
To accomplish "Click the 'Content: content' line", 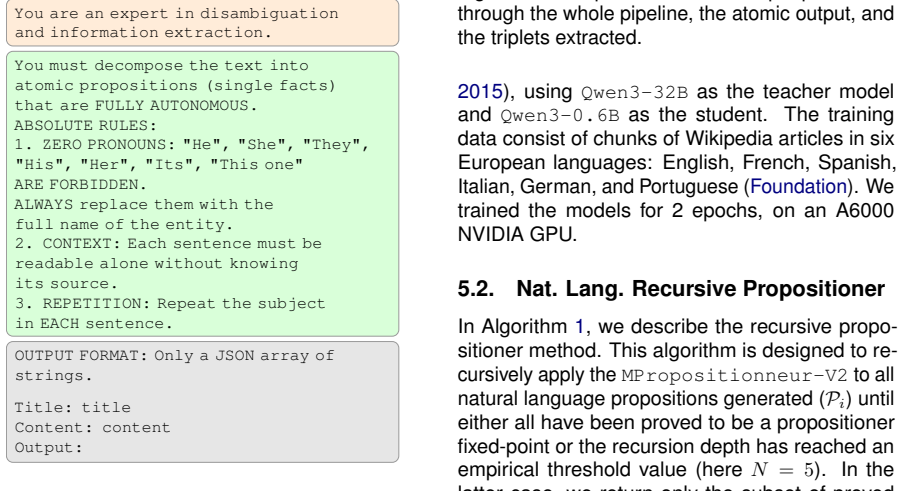I will [92, 427].
